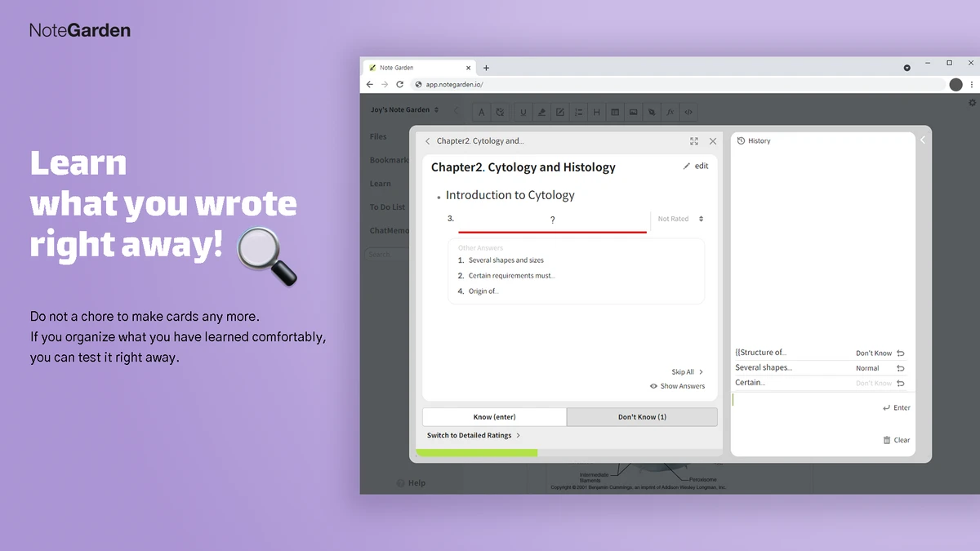Undo rating for '{{Structure of...' entry
The height and width of the screenshot is (551, 980).
(901, 353)
